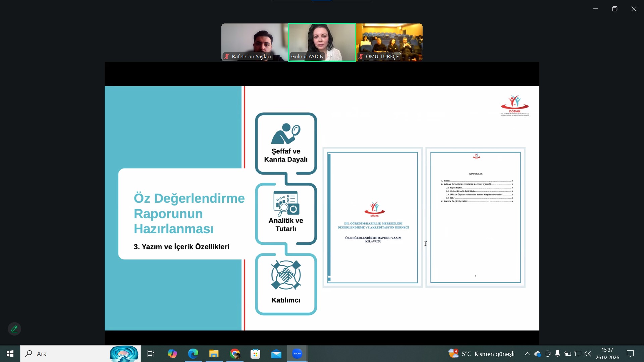Viewport: 644px width, 362px height.
Task: Open Copilot from taskbar
Action: tap(172, 354)
